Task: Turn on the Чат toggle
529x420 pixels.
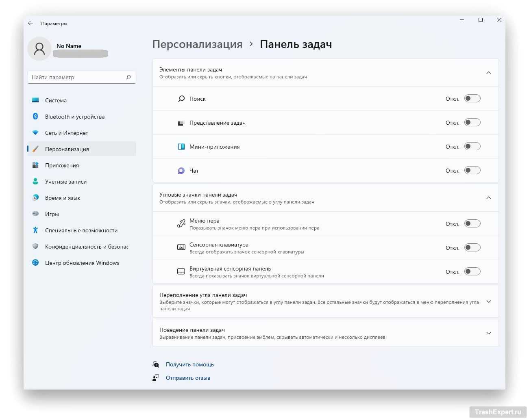Action: 472,171
